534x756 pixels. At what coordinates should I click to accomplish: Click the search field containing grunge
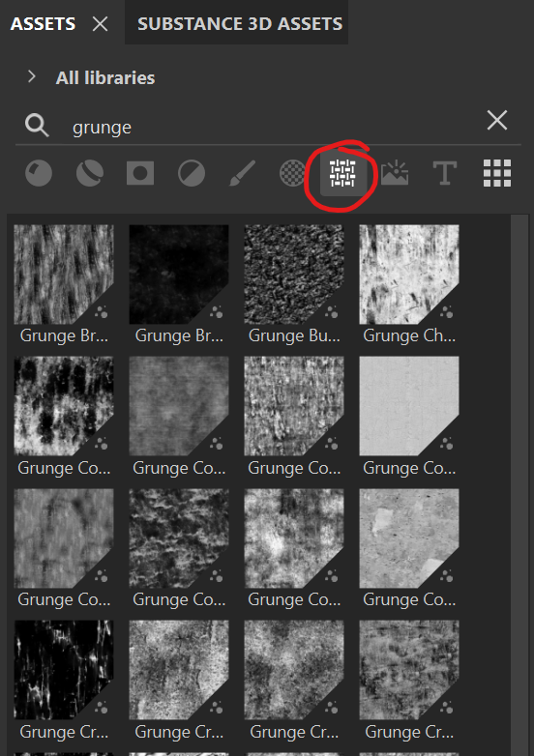pos(268,127)
